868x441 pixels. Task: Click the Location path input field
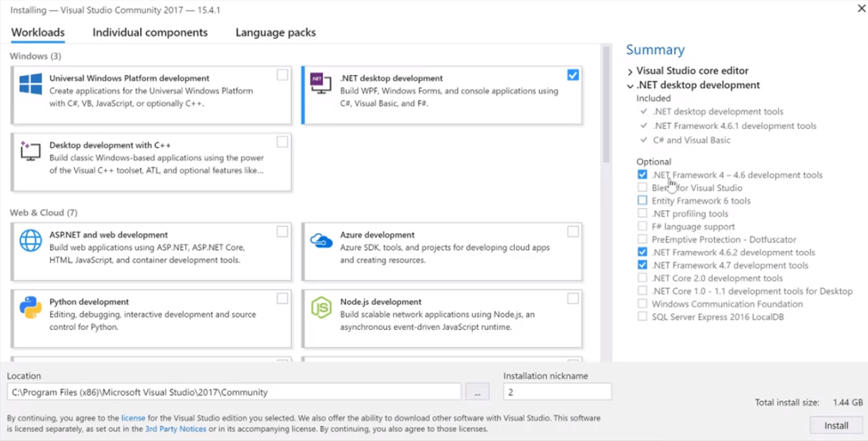click(x=234, y=392)
